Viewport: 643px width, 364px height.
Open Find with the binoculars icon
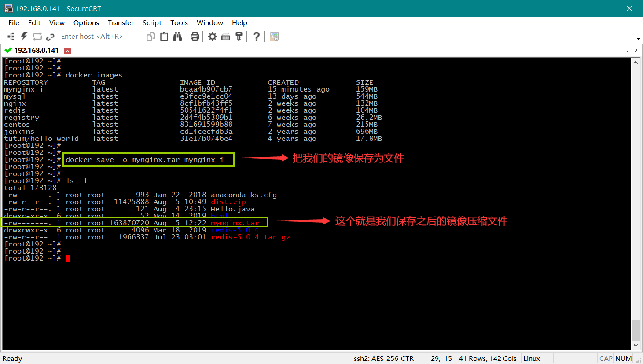177,37
